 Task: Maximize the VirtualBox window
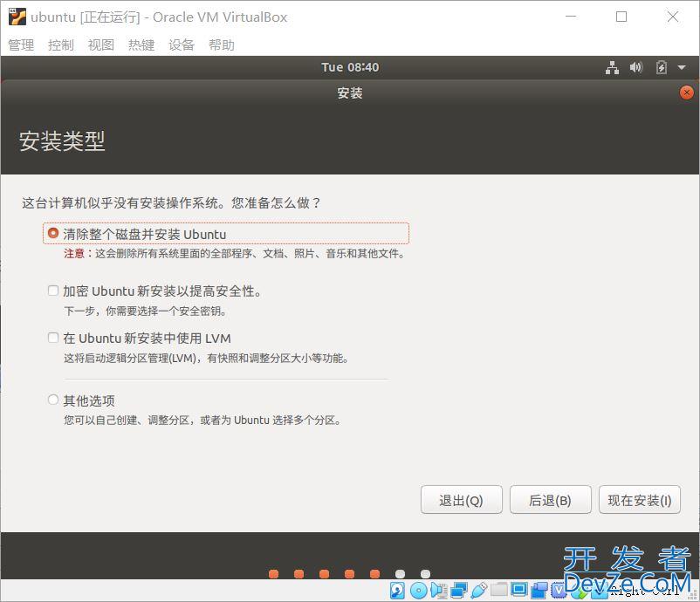coord(621,17)
